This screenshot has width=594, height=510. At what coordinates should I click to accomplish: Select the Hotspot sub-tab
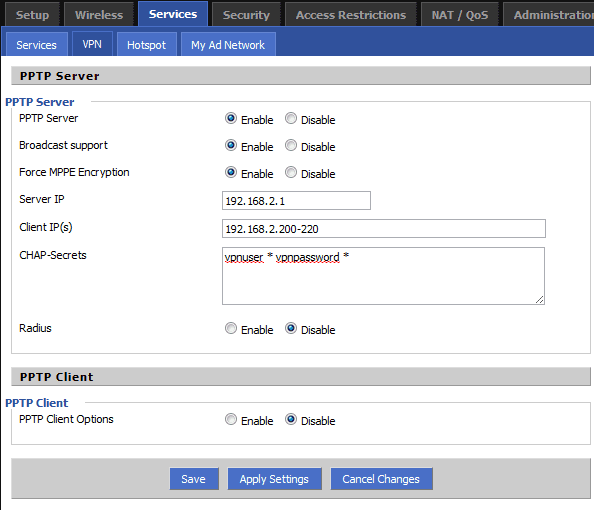pos(147,45)
